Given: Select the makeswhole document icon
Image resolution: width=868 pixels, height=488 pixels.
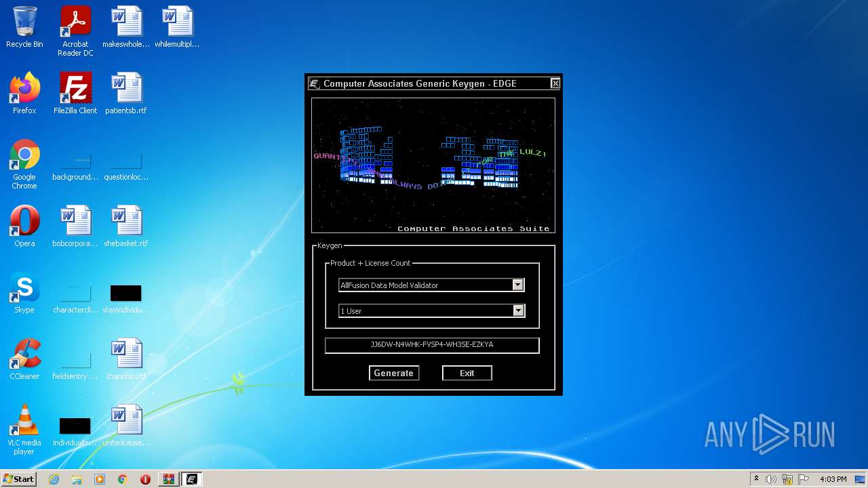Looking at the screenshot, I should pyautogui.click(x=126, y=27).
